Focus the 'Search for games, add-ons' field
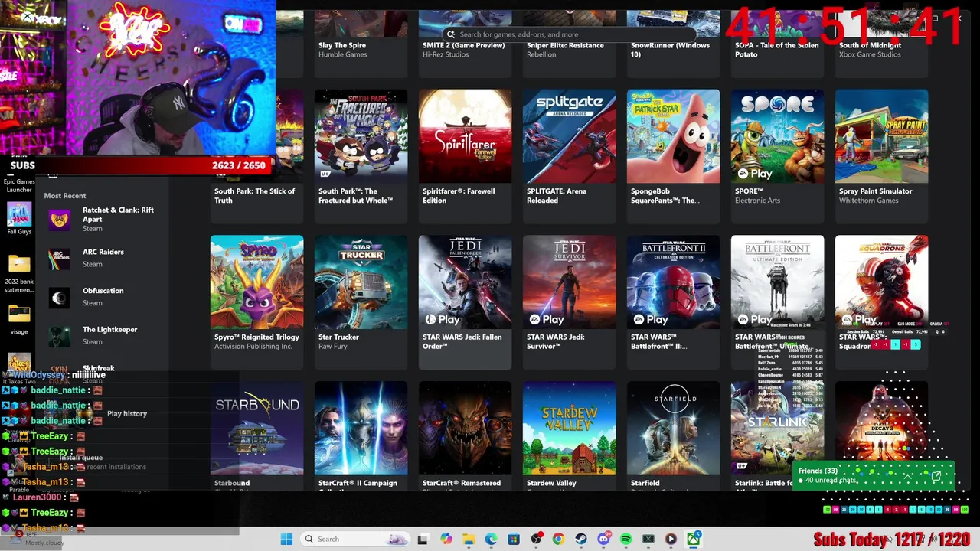The height and width of the screenshot is (551, 980). [x=570, y=34]
